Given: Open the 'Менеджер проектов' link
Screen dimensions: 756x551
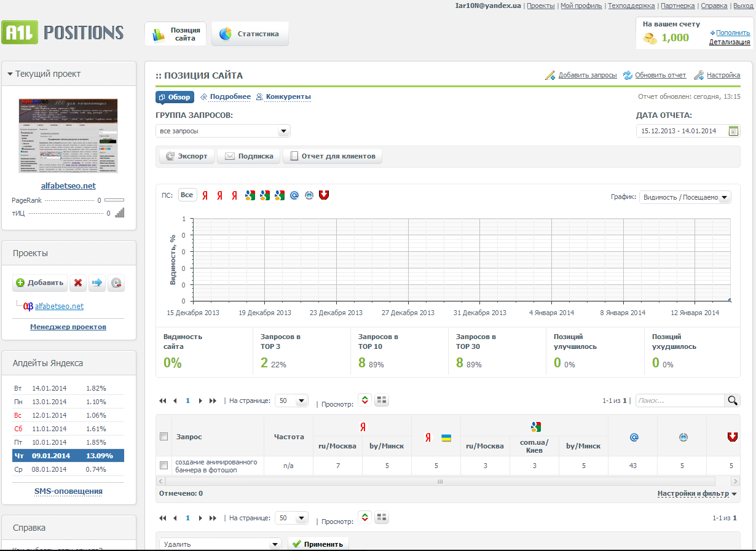Looking at the screenshot, I should click(x=68, y=327).
